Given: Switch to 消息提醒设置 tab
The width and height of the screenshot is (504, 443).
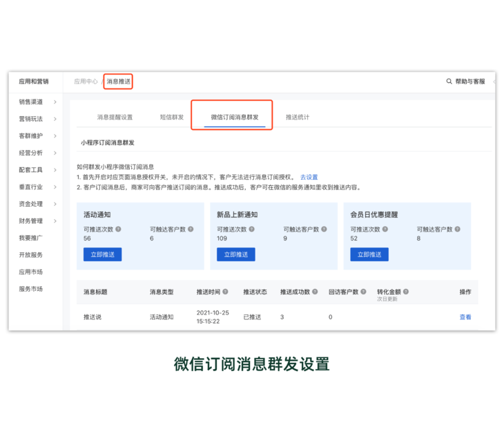Looking at the screenshot, I should 115,117.
